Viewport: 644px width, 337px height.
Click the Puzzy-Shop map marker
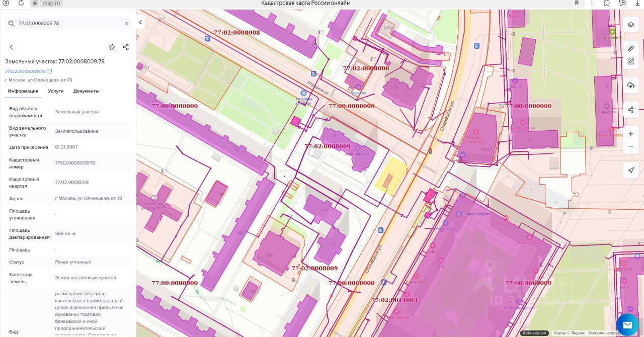point(445,222)
